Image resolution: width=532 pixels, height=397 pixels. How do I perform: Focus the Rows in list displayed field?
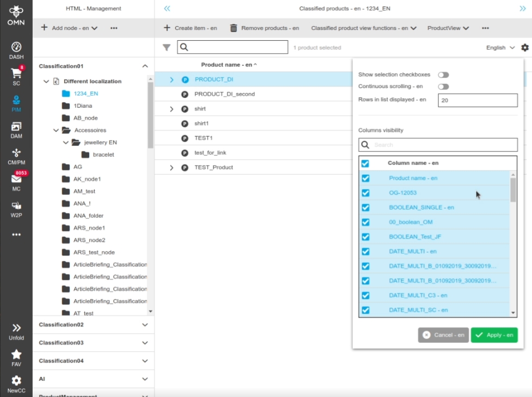[478, 100]
